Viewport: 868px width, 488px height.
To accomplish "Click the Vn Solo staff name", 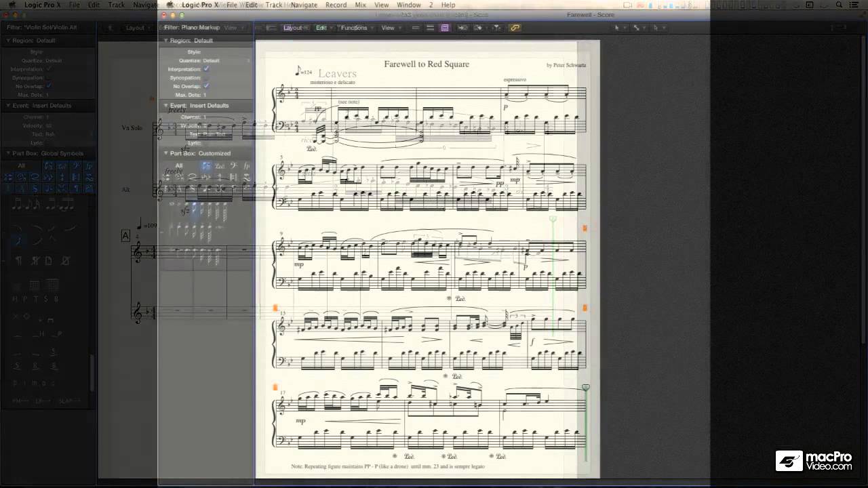I will (x=132, y=127).
